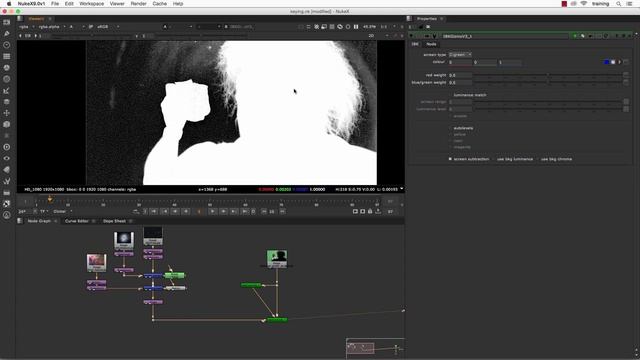Image resolution: width=640 pixels, height=360 pixels.
Task: Open the rgba.alpha channel dropdown
Action: coord(51,27)
